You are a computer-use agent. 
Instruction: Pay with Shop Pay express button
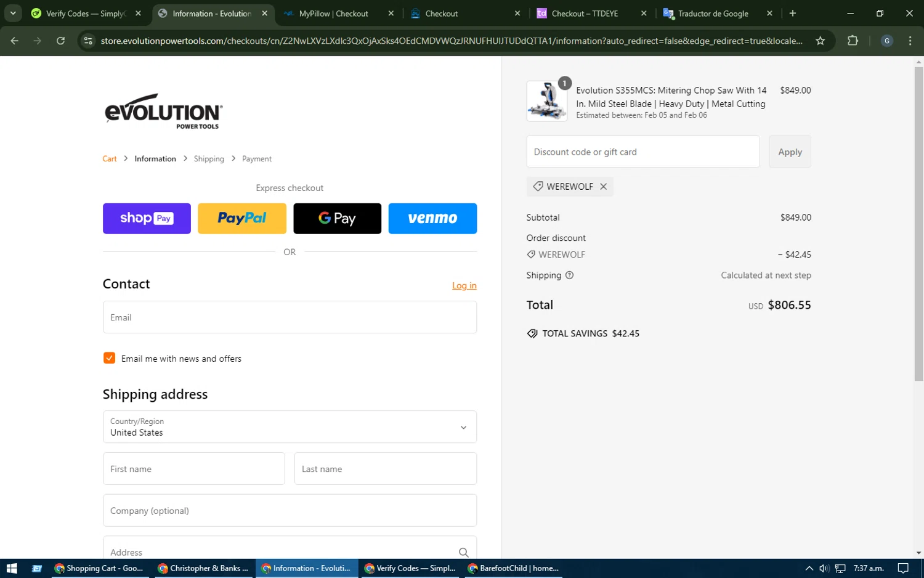point(147,218)
